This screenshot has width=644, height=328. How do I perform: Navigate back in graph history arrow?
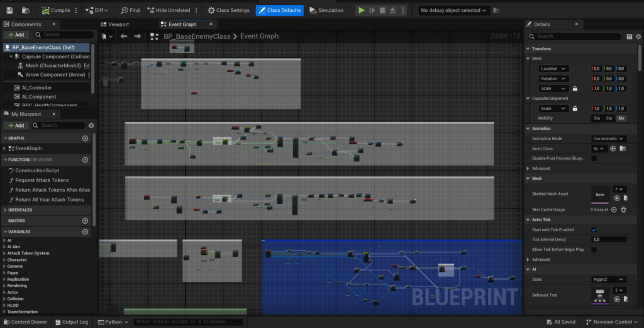point(124,36)
